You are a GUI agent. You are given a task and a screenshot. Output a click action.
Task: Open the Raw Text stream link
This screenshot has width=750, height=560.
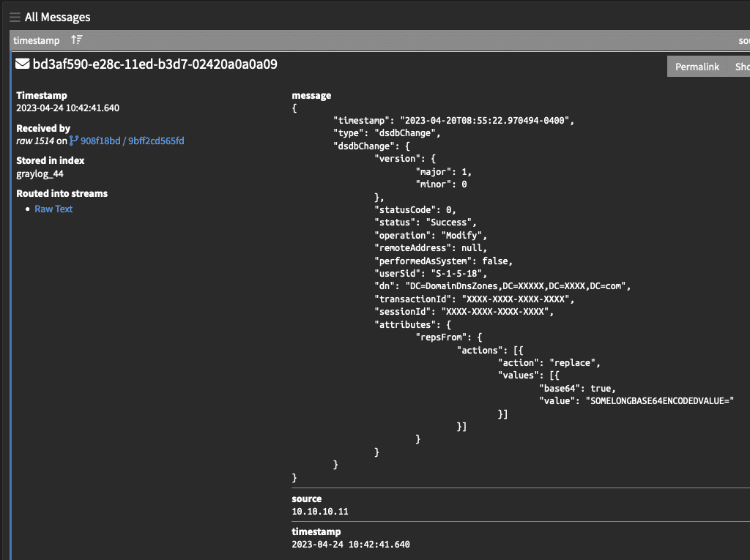[x=53, y=209]
